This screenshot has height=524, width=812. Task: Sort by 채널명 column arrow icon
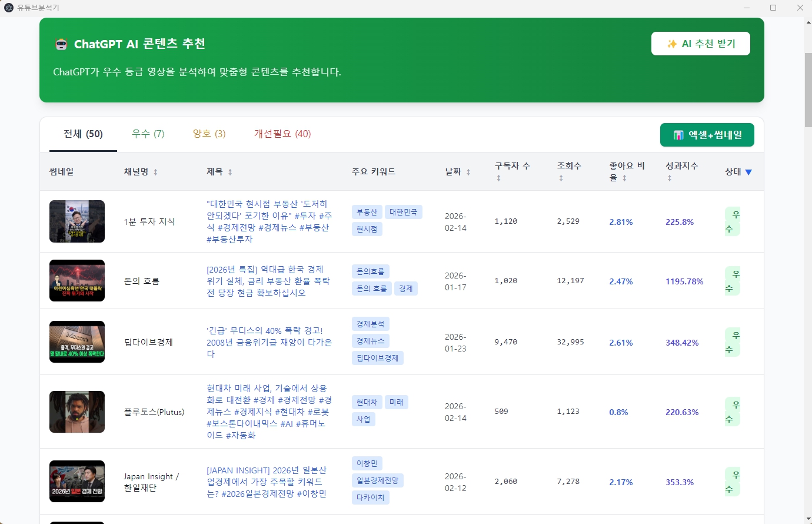[x=155, y=173]
